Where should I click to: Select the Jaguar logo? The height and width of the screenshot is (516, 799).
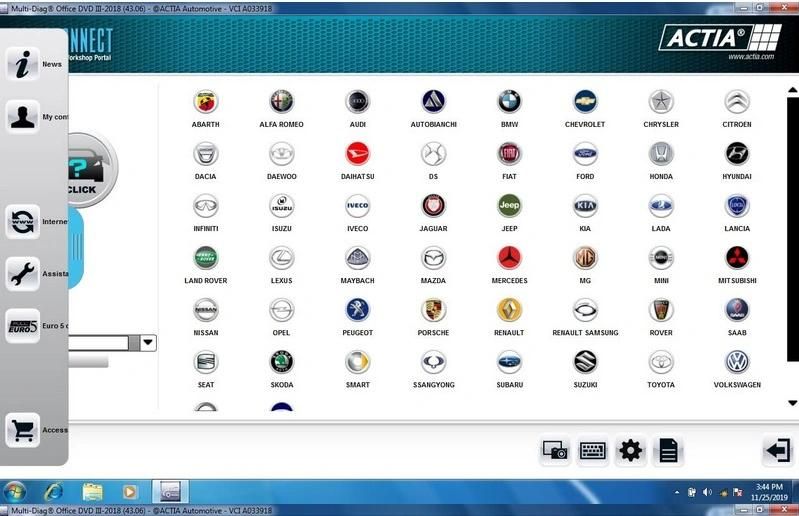(433, 206)
